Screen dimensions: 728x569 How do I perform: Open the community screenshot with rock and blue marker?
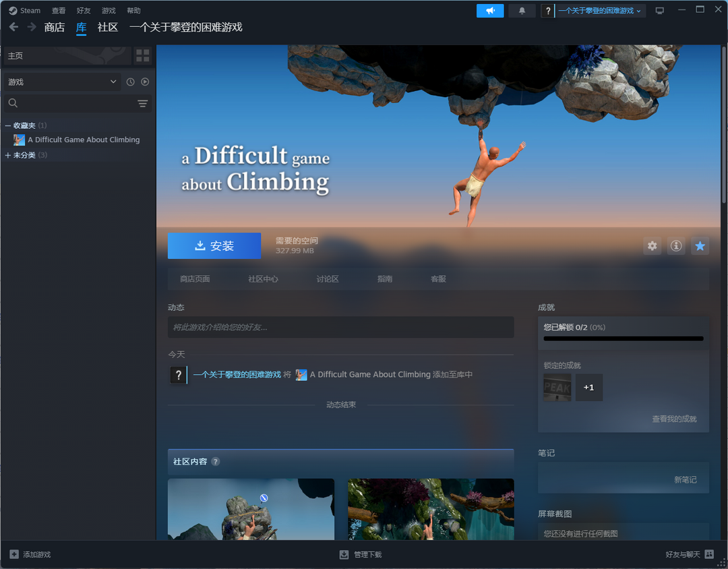251,509
